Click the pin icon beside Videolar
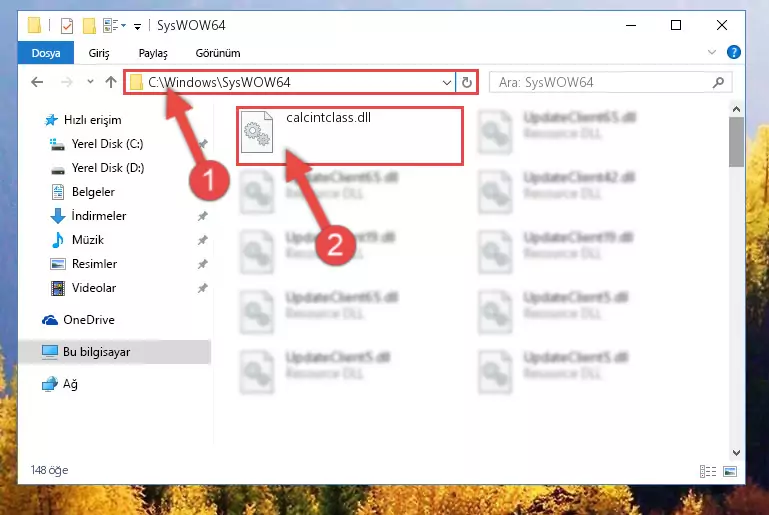The image size is (769, 515). pos(202,288)
